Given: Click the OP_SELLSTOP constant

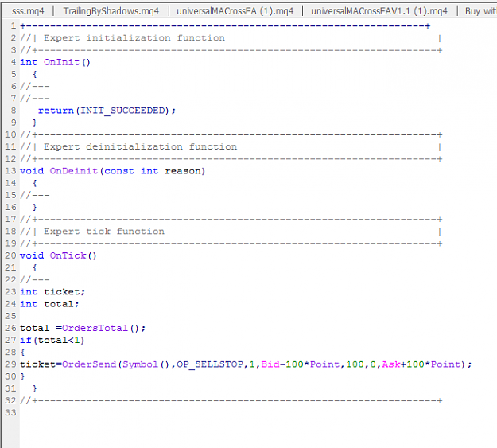Looking at the screenshot, I should [210, 364].
